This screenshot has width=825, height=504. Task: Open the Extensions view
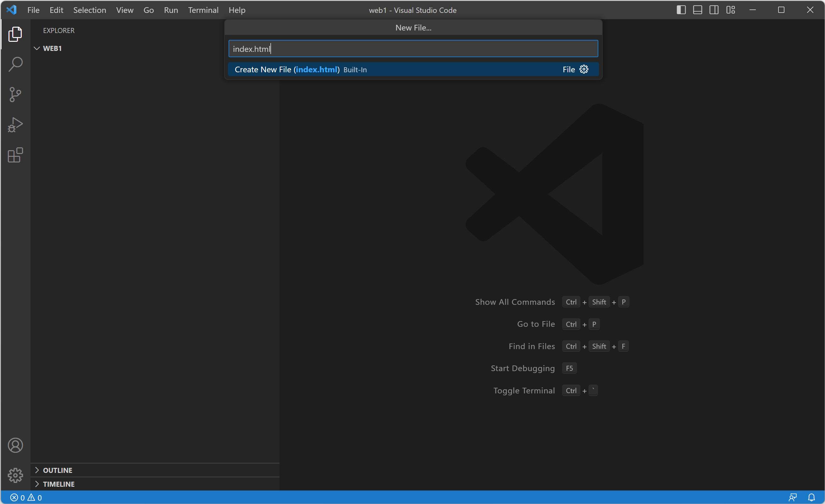click(x=15, y=155)
